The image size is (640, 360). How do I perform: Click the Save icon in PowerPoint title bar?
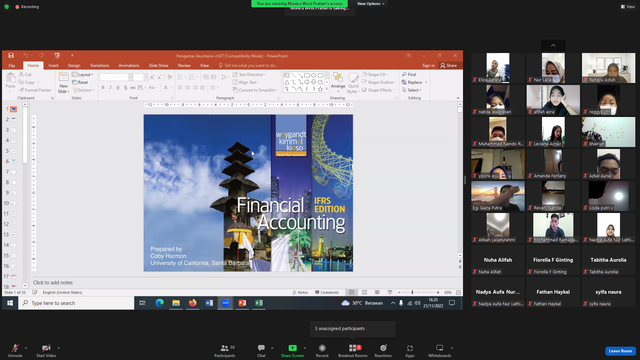click(11, 56)
